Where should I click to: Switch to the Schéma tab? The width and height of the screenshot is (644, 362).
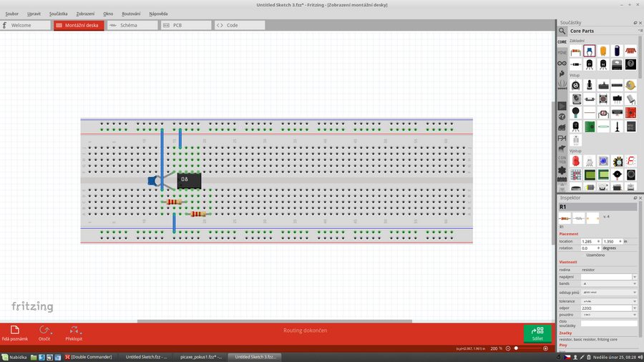pos(132,25)
